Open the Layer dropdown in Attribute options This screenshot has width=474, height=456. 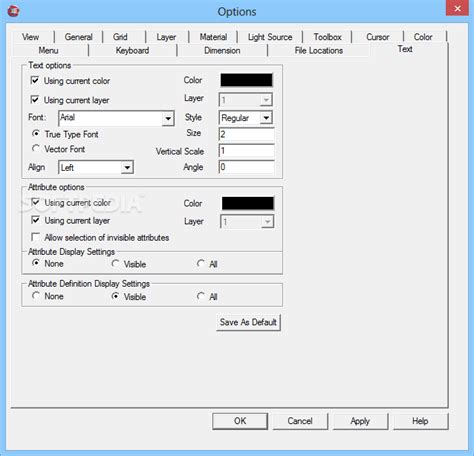click(x=247, y=222)
